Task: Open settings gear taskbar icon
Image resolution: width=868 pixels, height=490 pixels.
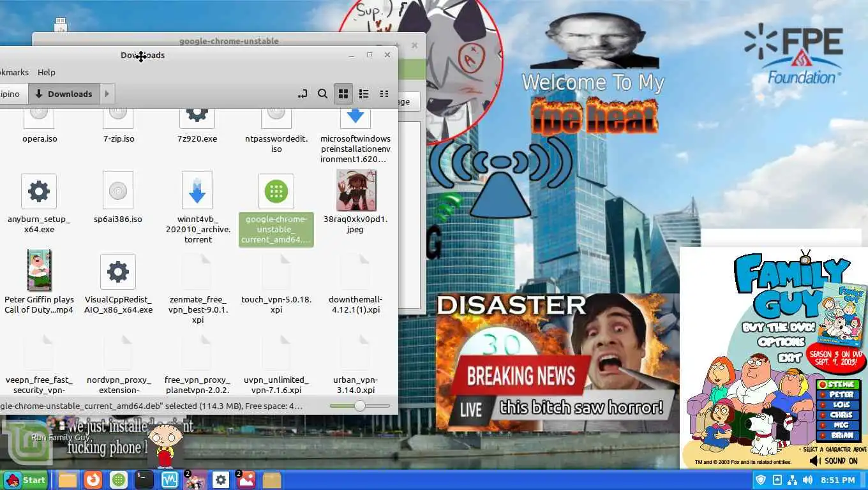Action: coord(221,480)
